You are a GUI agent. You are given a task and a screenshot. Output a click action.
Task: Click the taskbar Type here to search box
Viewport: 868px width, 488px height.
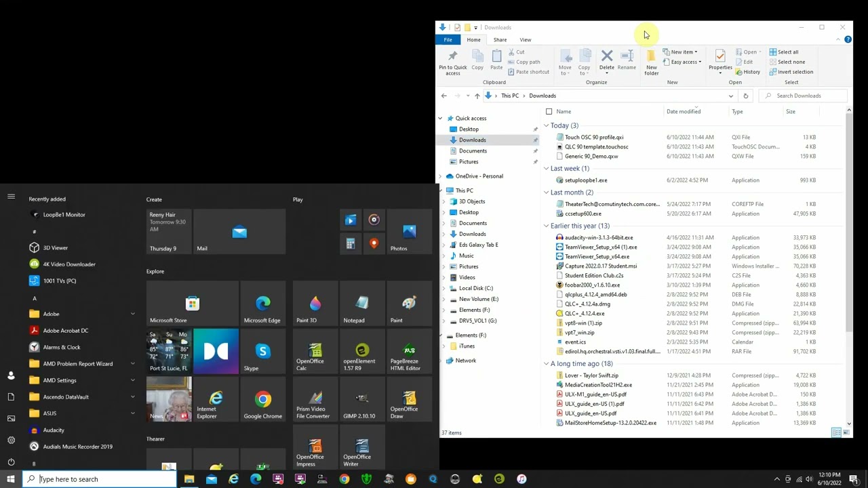tap(100, 479)
